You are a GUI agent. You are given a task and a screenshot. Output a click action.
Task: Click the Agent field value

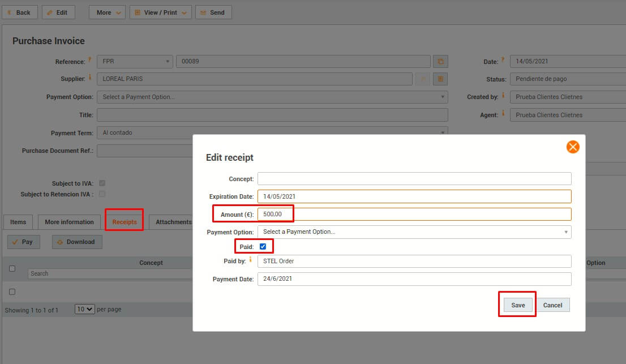pos(568,115)
